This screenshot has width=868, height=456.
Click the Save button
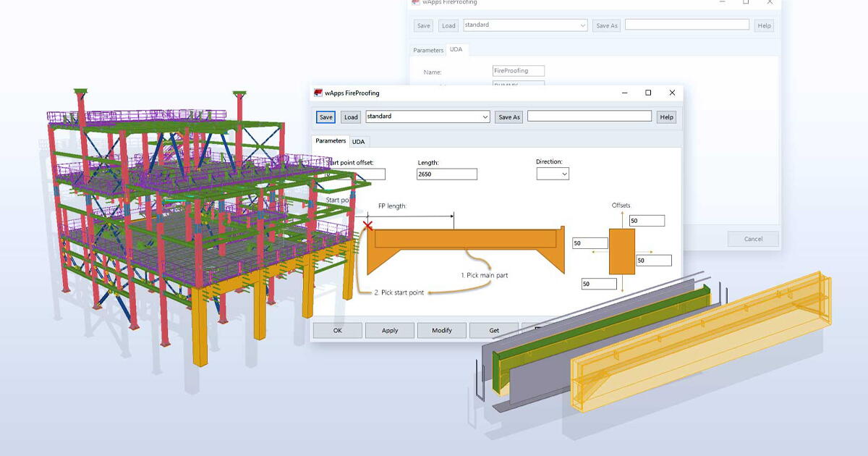point(325,117)
